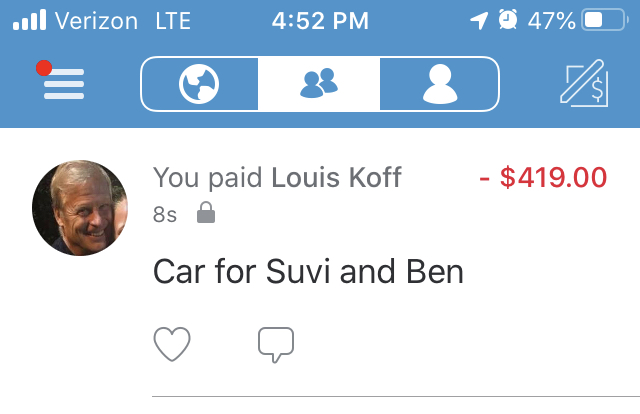Open the 'Car for Suvi and Ben' note
Image resolution: width=640 pixels, height=414 pixels.
[308, 271]
